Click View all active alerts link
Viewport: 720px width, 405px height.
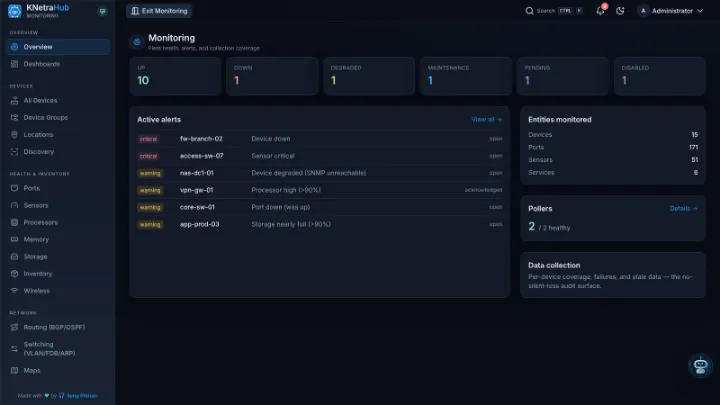[x=486, y=119]
